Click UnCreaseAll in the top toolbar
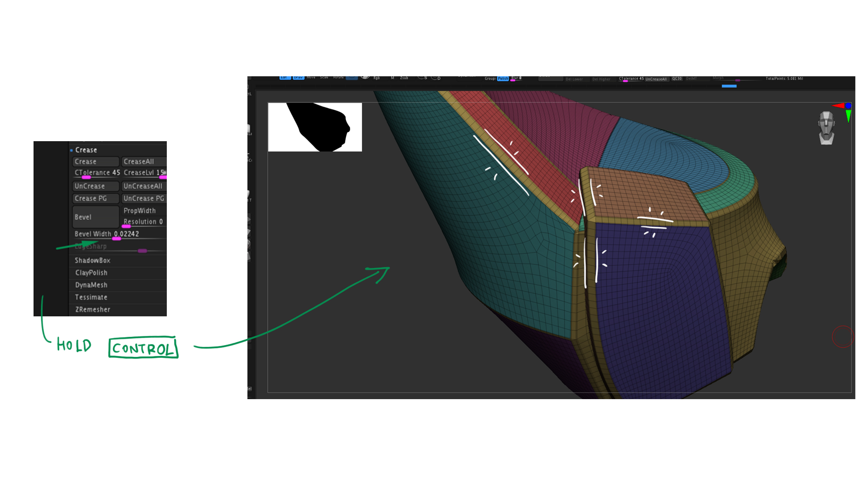Viewport: 868px width, 495px height. 656,79
